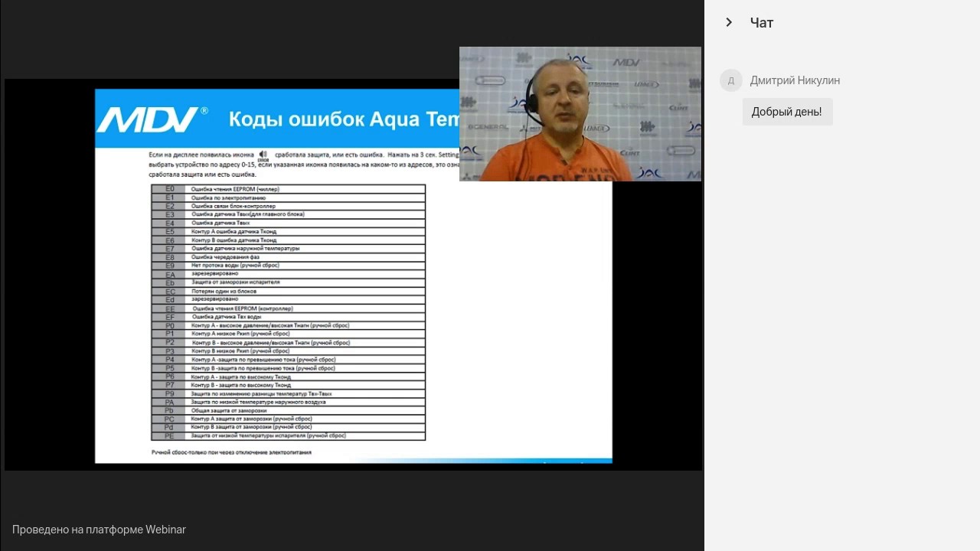Click the P2 code cell
Screen dimensions: 980x551
170,343
